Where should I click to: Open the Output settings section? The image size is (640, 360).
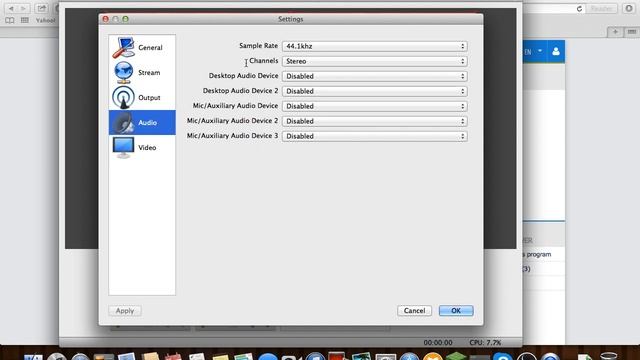(x=142, y=98)
